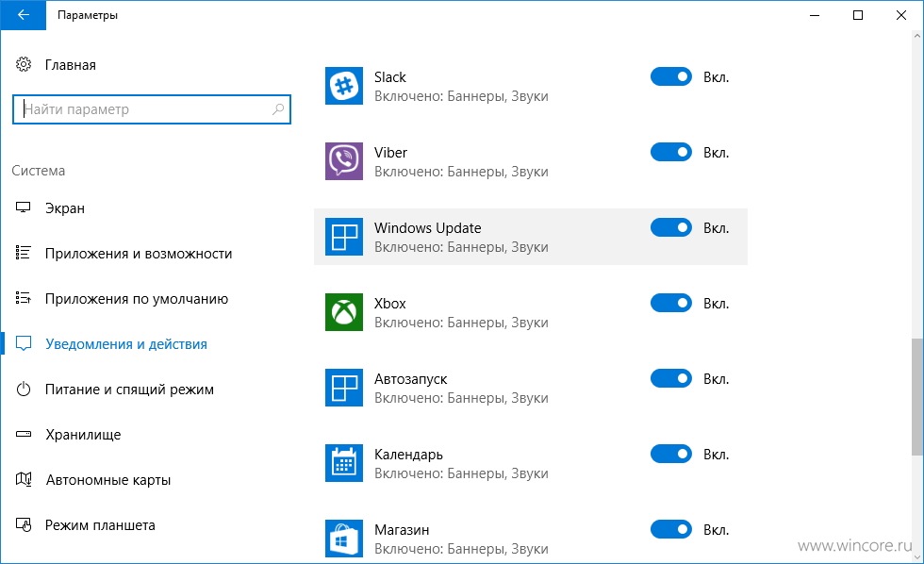
Task: Click the Календарь calendar icon
Action: click(x=343, y=463)
